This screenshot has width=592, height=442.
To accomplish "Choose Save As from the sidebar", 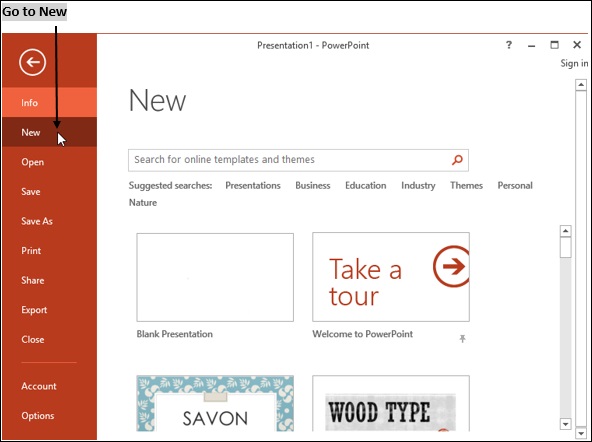I will click(49, 221).
